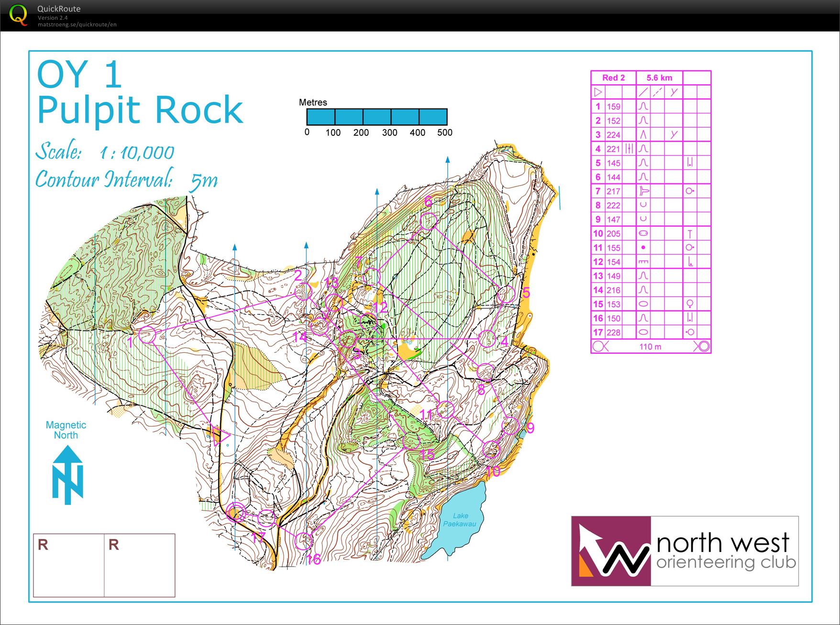This screenshot has height=625, width=840.
Task: Click control code 149 in the table
Action: 614,276
